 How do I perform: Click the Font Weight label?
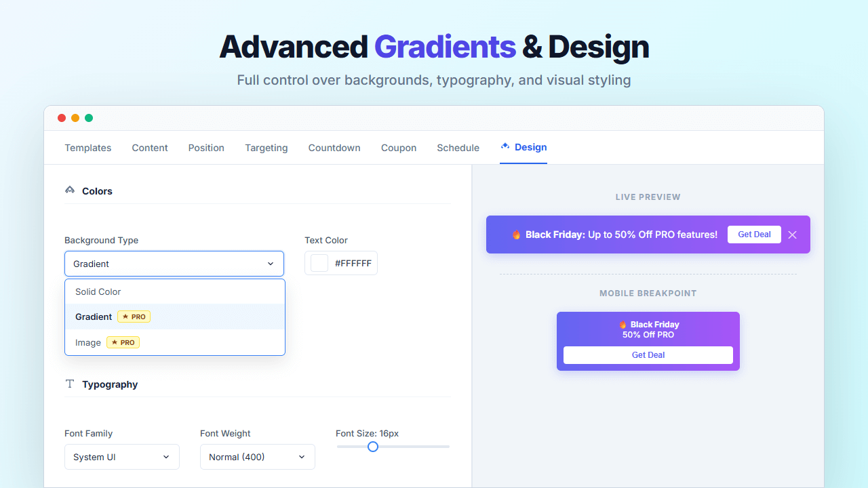[225, 433]
